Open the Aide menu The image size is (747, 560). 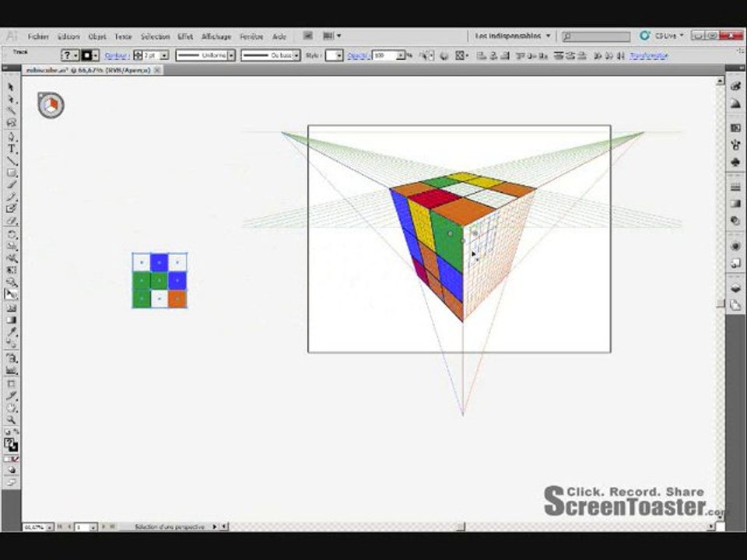279,37
